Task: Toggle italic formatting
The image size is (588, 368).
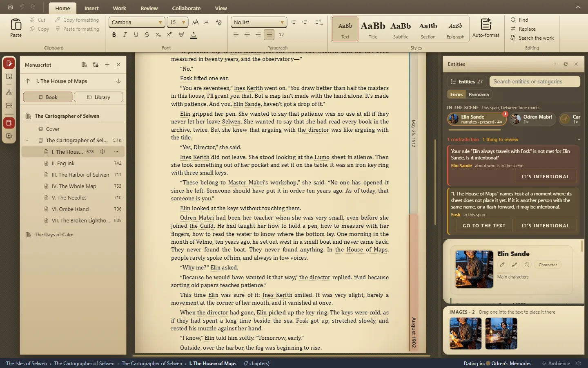Action: click(x=125, y=35)
